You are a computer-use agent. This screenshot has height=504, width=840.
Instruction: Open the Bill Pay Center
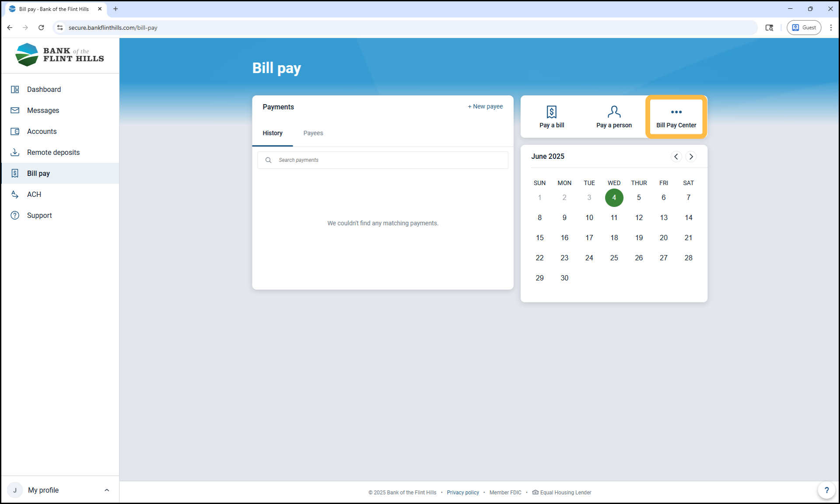tap(675, 117)
